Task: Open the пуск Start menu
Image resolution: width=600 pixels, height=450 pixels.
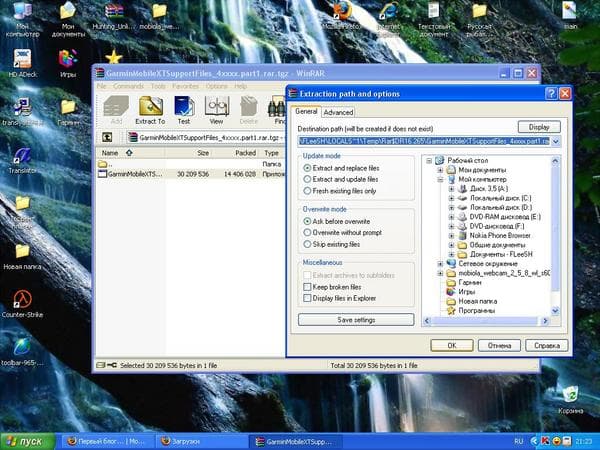Action: [x=28, y=442]
